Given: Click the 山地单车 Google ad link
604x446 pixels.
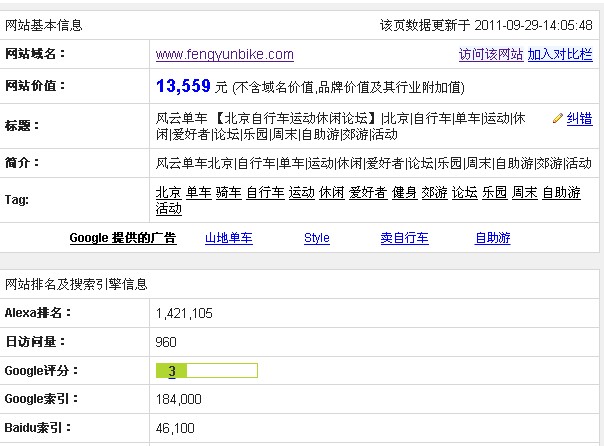Looking at the screenshot, I should point(228,238).
